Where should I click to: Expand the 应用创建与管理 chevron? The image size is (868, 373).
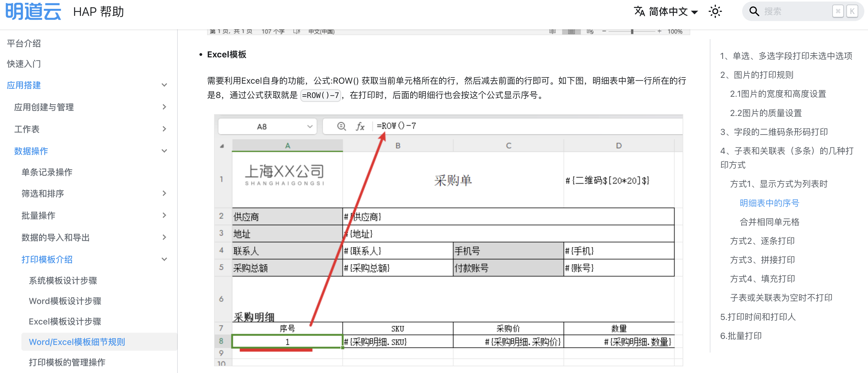click(164, 107)
